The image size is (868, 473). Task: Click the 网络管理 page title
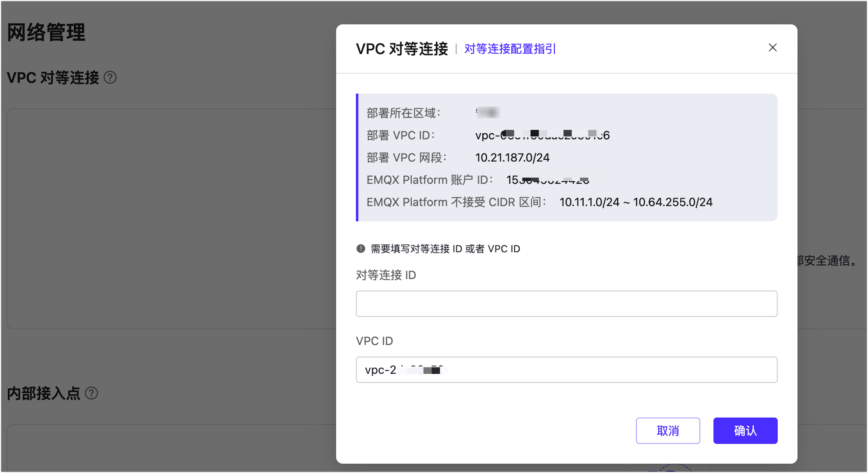click(46, 32)
